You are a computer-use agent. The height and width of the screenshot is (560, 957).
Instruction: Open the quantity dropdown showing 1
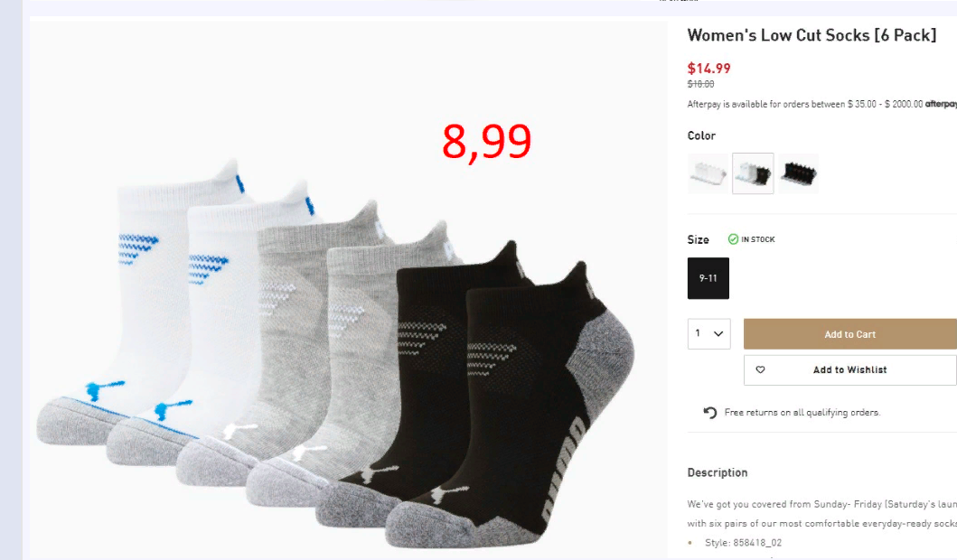709,333
